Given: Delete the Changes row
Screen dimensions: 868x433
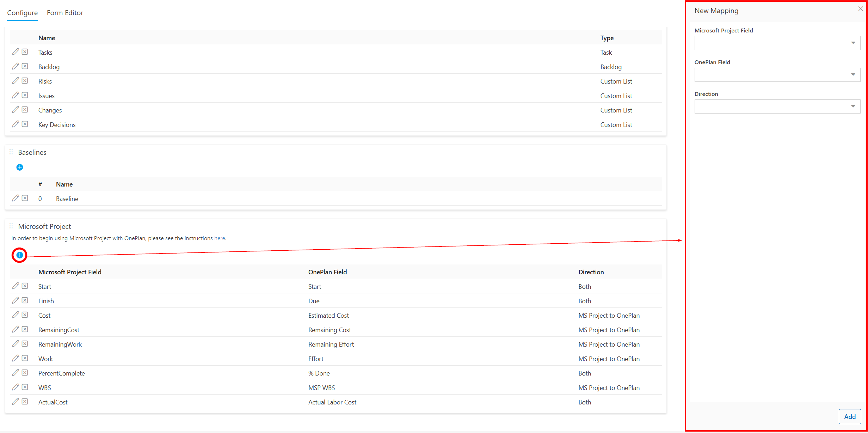Looking at the screenshot, I should pyautogui.click(x=25, y=110).
